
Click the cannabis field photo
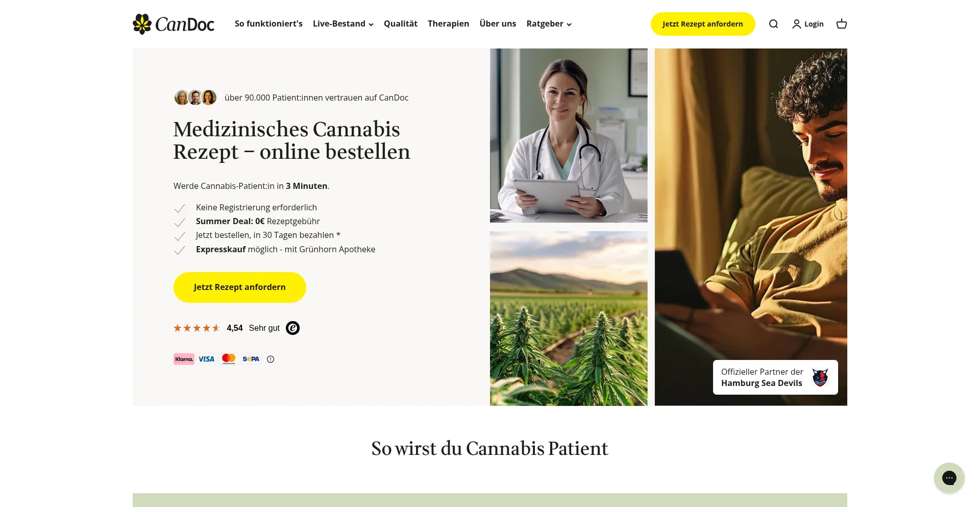tap(569, 319)
